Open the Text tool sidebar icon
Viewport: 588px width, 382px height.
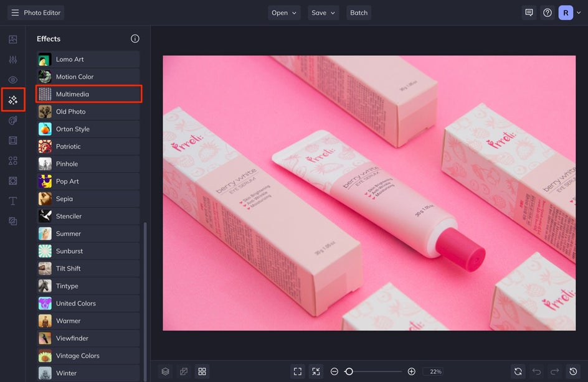click(12, 201)
